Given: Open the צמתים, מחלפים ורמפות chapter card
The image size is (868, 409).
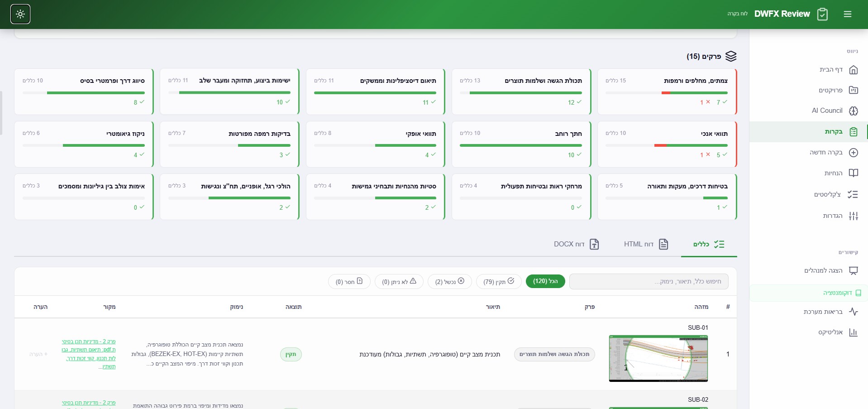Looking at the screenshot, I should (x=667, y=91).
